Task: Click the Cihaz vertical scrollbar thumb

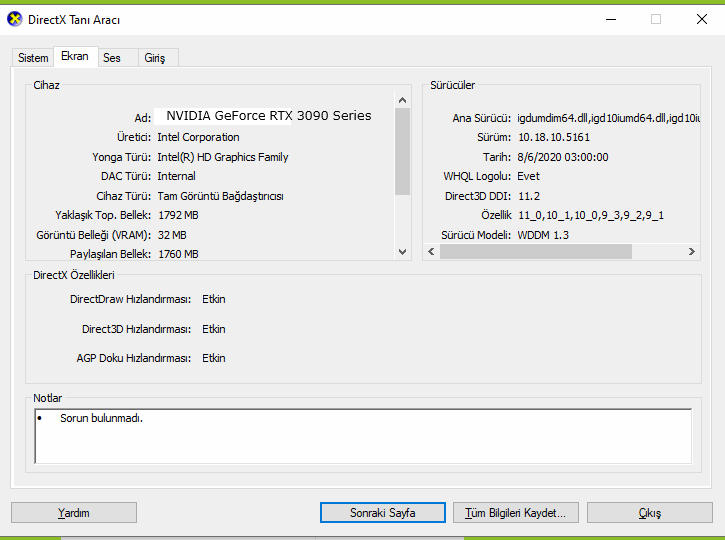Action: pos(402,152)
